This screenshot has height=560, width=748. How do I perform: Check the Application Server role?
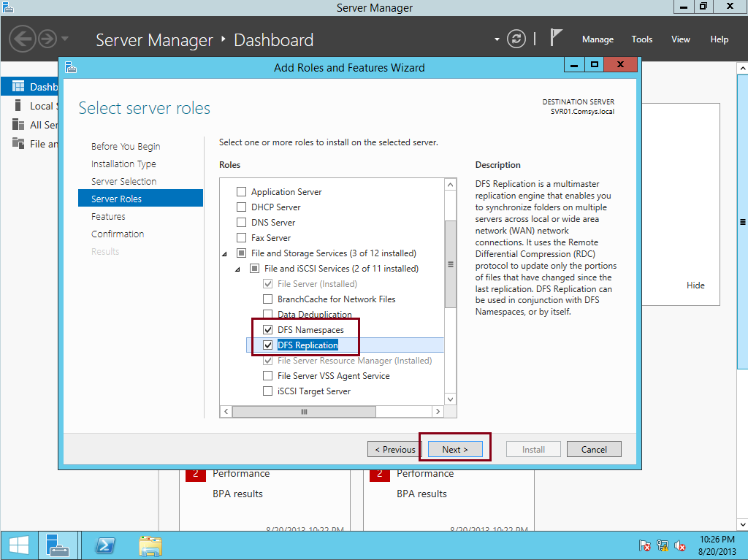coord(241,192)
